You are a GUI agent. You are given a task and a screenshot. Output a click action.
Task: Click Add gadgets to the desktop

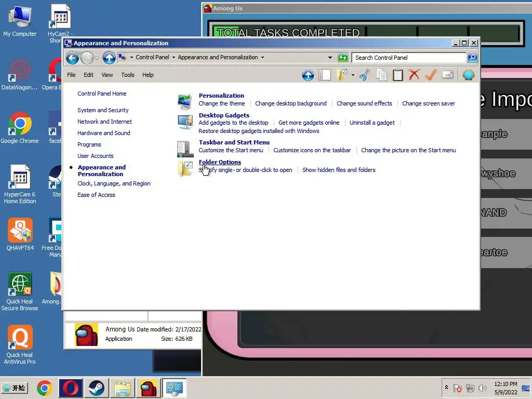(x=233, y=123)
